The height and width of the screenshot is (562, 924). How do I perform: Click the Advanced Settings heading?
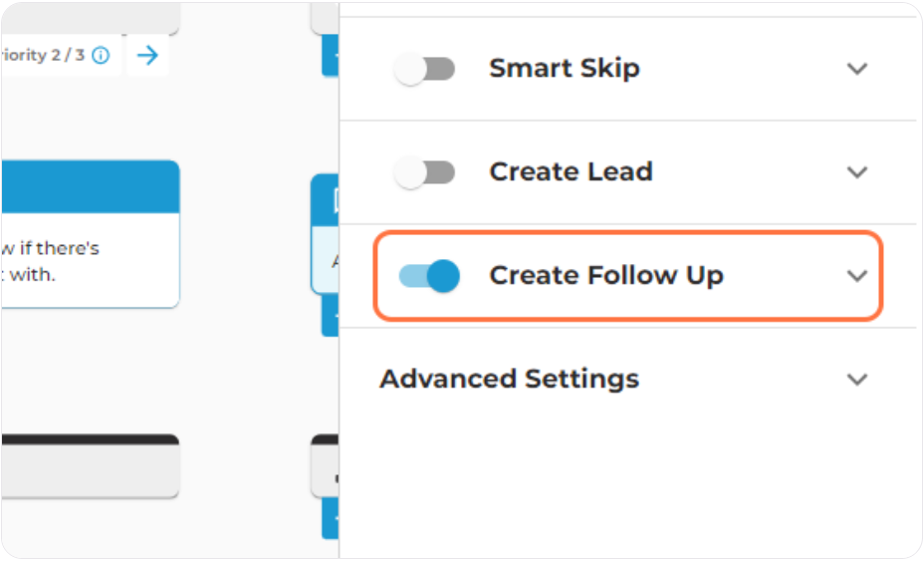click(510, 379)
